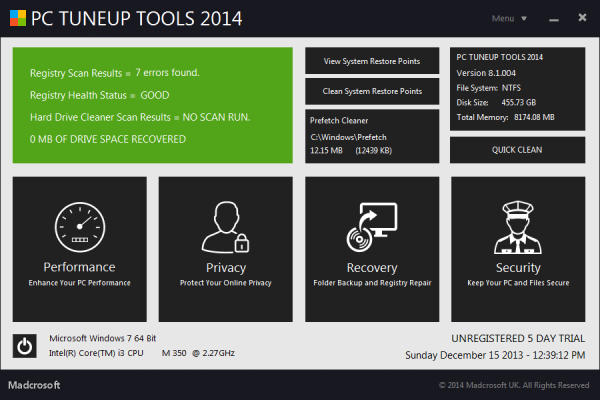Open View System Restore Points
Viewport: 600px width, 400px height.
tap(372, 61)
